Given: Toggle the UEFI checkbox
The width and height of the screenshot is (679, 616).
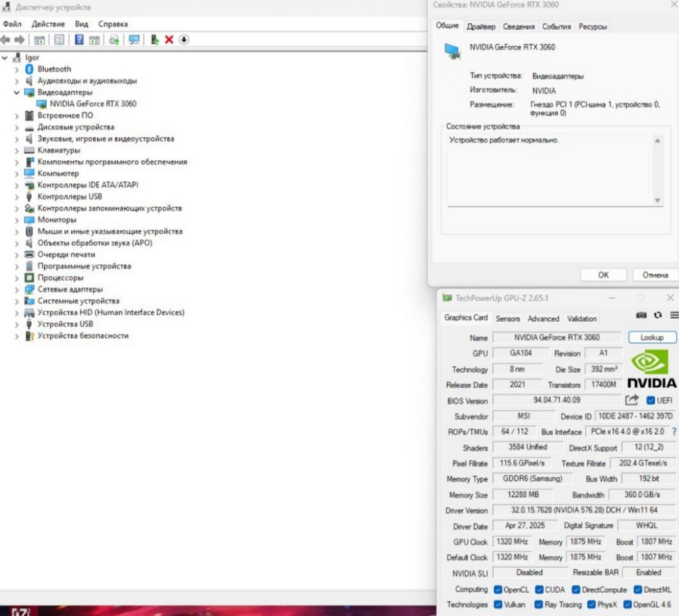Looking at the screenshot, I should [x=651, y=401].
